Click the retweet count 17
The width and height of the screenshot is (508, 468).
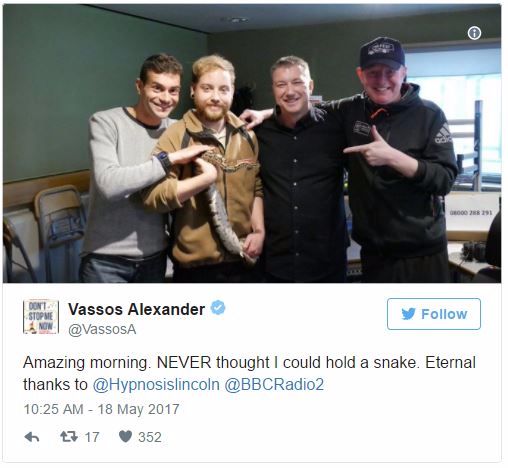tap(92, 437)
